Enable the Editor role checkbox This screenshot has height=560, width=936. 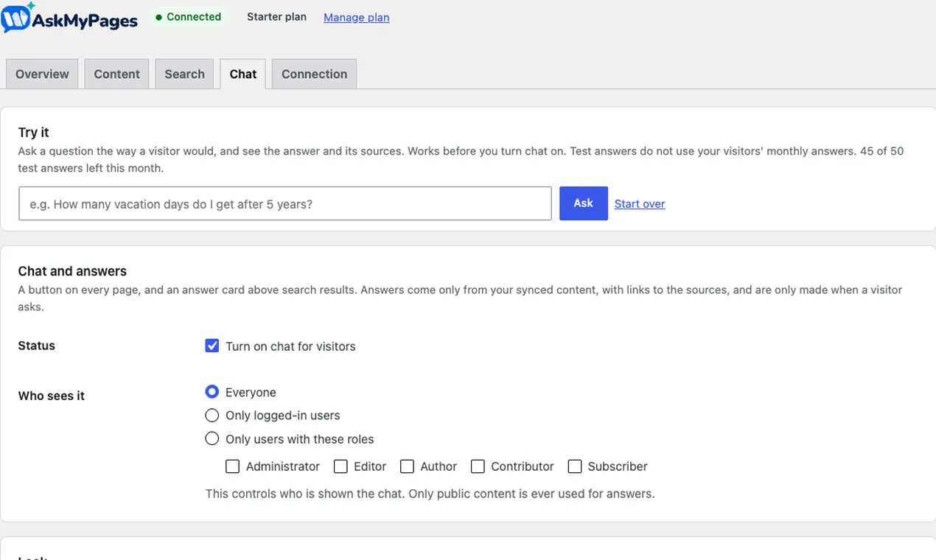click(x=340, y=466)
